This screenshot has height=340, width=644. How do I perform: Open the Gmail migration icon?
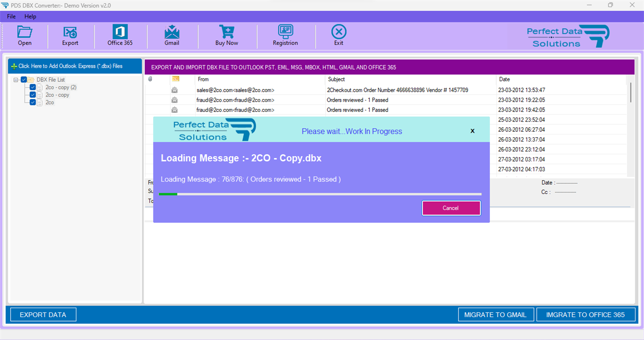tap(172, 35)
